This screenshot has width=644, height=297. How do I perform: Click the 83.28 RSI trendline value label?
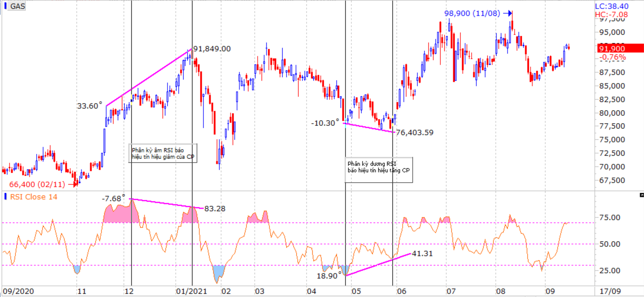(x=215, y=208)
